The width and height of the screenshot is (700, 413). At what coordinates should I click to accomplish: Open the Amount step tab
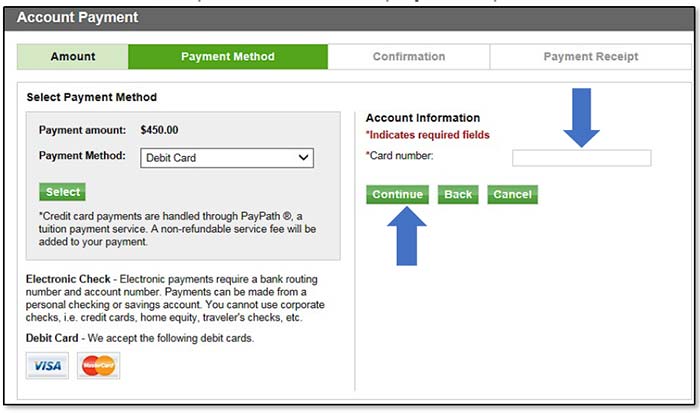pos(73,57)
